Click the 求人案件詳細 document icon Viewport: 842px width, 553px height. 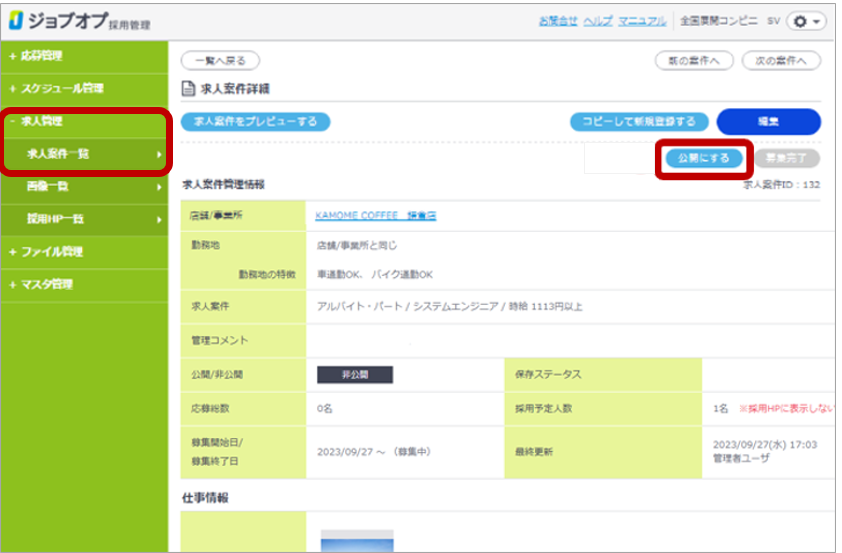point(188,89)
